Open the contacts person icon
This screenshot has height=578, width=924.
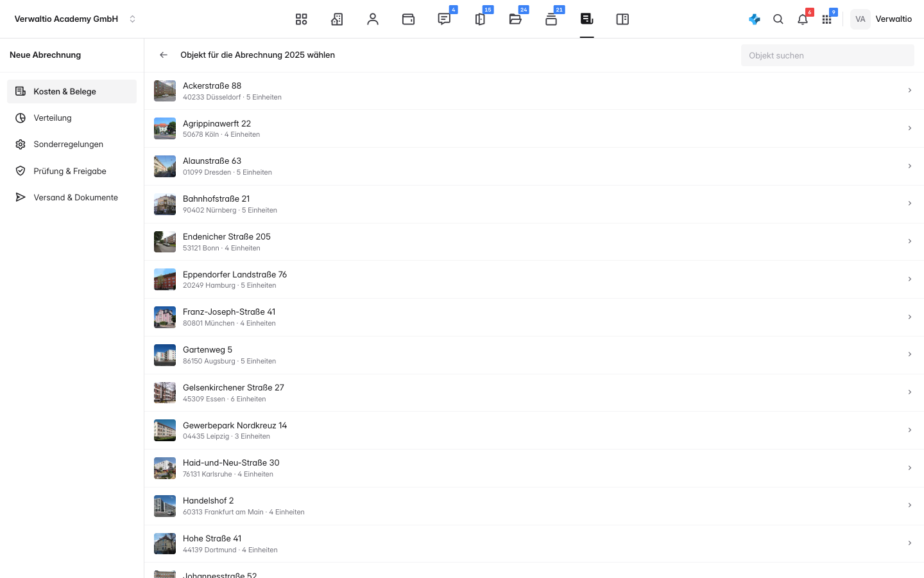[373, 19]
